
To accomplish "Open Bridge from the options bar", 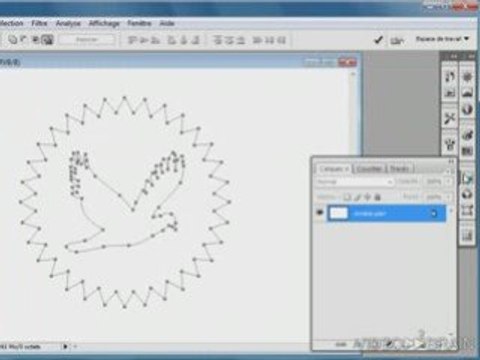I will [397, 41].
